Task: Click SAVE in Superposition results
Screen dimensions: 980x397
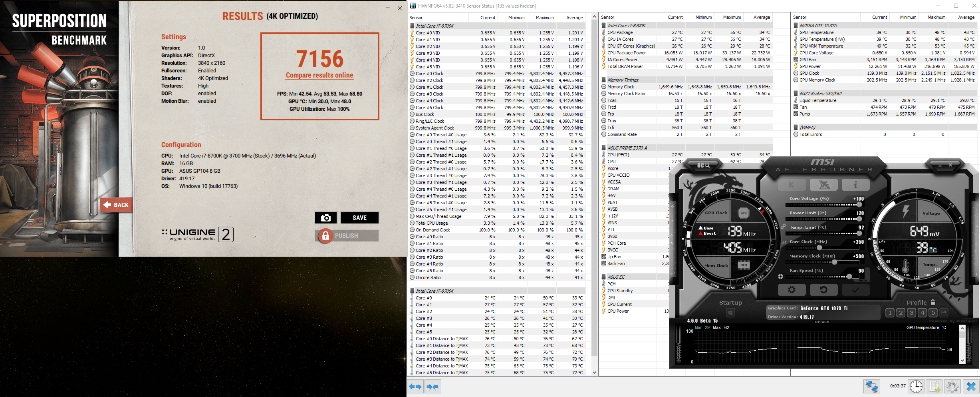Action: 359,217
